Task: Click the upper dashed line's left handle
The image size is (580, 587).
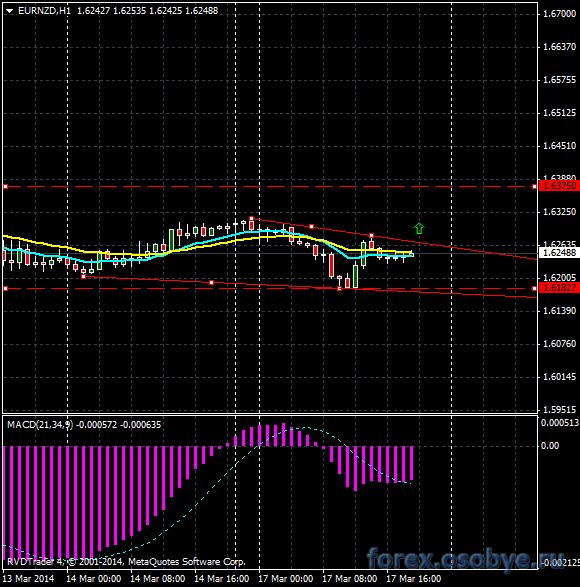Action: [6, 186]
